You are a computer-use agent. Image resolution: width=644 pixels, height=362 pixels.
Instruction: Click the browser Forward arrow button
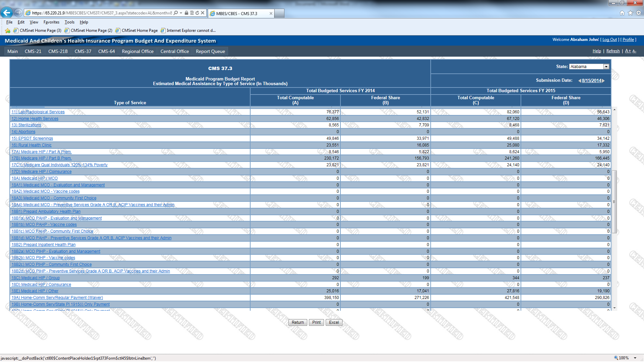coord(18,13)
